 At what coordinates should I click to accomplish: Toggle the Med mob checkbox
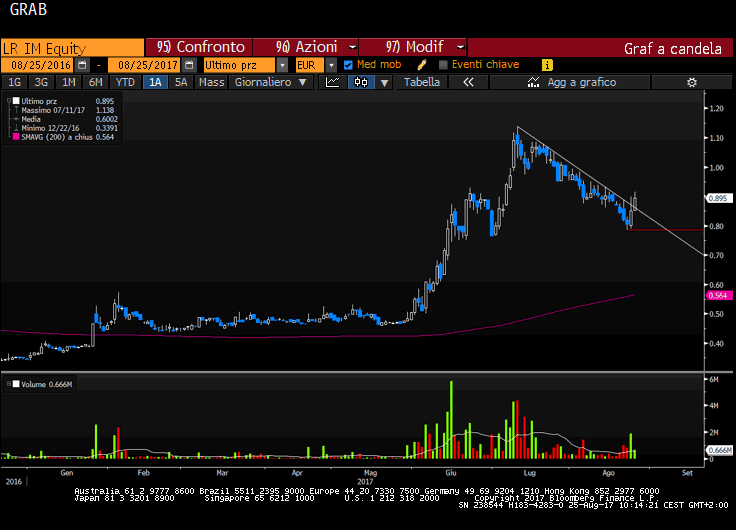348,64
